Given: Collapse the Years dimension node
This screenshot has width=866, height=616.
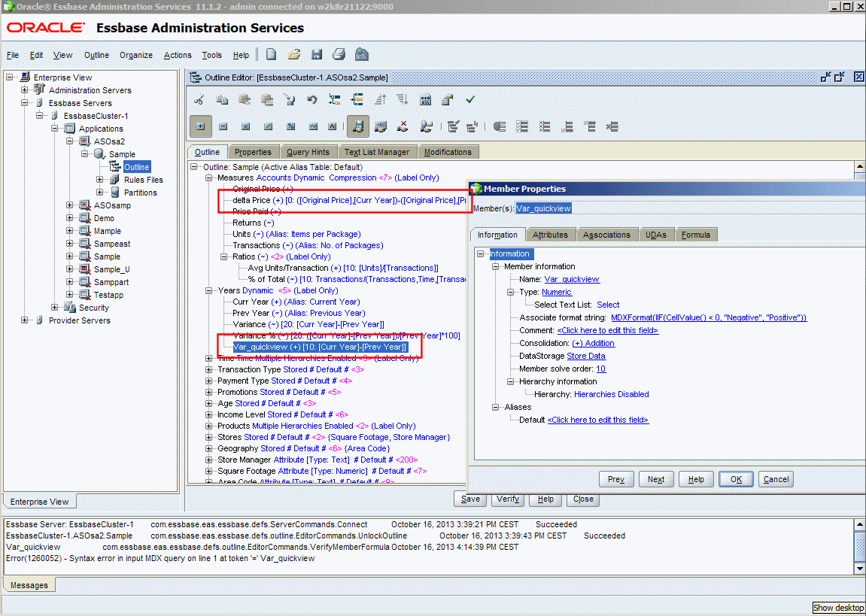Looking at the screenshot, I should click(208, 290).
